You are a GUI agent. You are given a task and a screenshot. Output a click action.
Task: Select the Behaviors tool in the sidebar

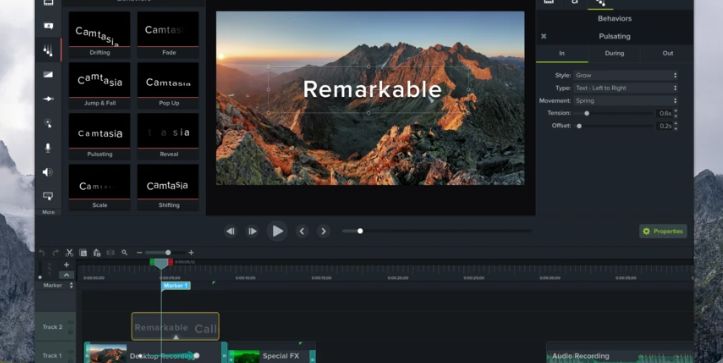[x=48, y=50]
